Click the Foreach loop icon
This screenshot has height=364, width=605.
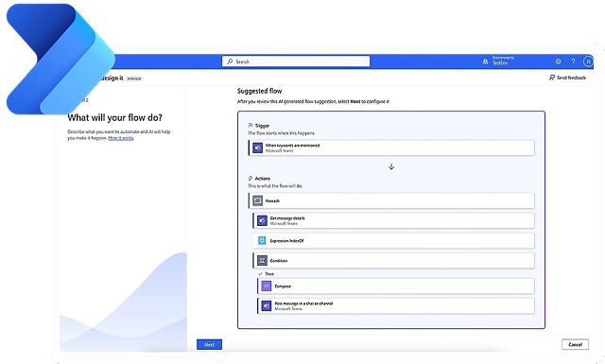[x=257, y=200]
